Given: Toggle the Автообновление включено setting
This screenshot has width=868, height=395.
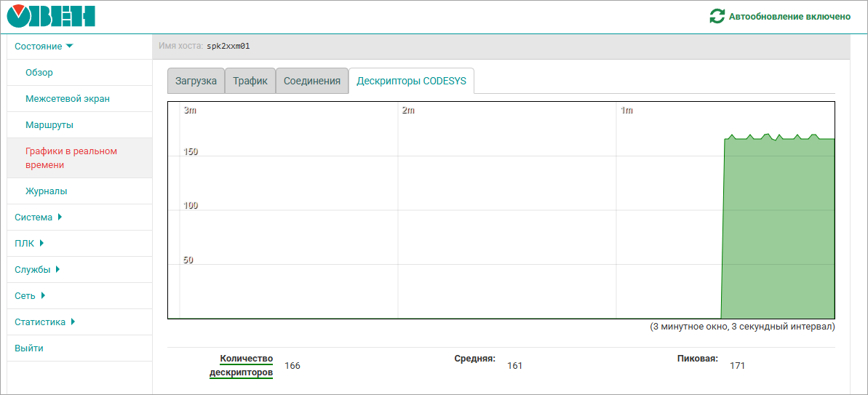Looking at the screenshot, I should (789, 16).
